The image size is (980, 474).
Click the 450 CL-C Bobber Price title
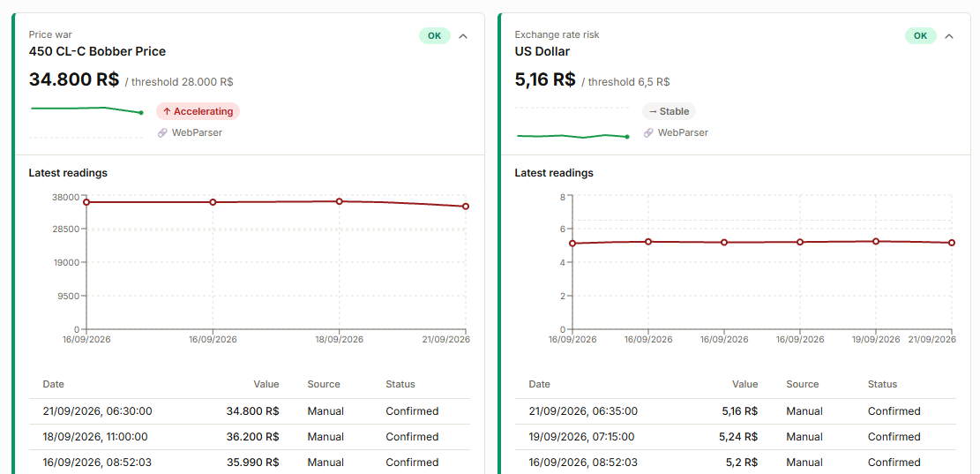97,51
